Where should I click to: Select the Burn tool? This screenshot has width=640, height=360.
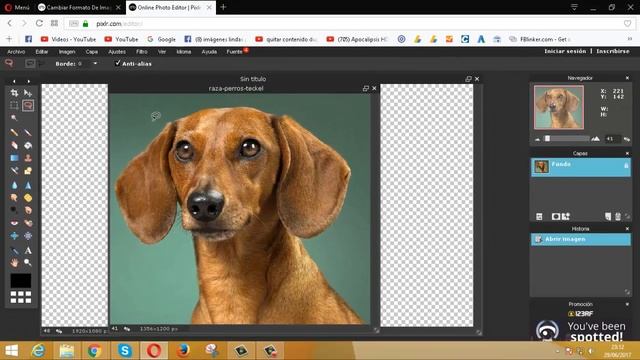point(28,211)
